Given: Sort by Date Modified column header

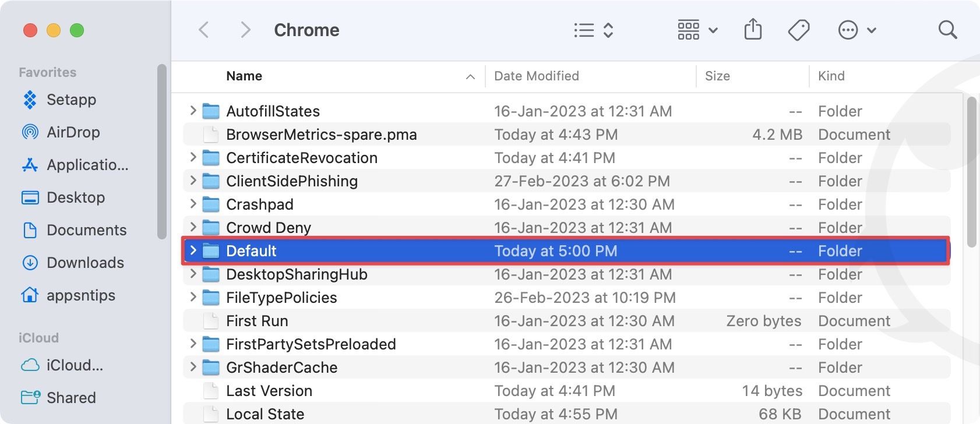Looking at the screenshot, I should tap(537, 76).
